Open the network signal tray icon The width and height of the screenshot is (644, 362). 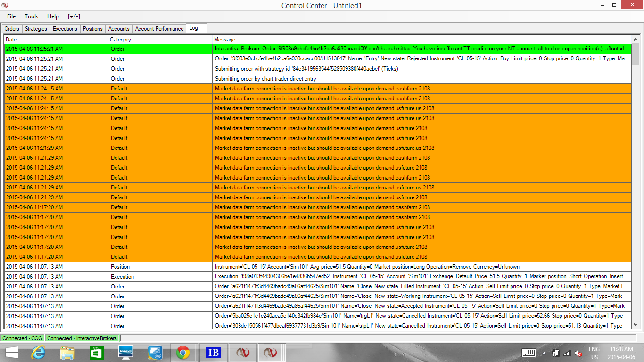567,353
